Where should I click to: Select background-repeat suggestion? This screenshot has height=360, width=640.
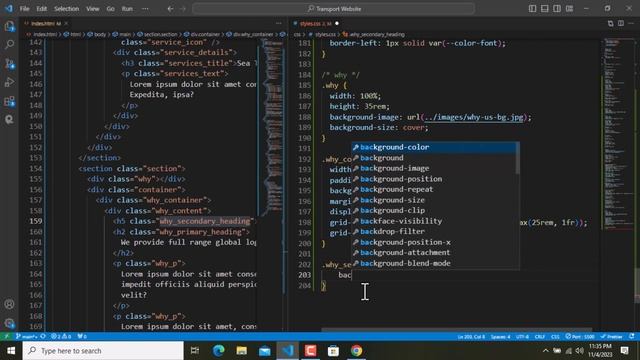(x=433, y=189)
